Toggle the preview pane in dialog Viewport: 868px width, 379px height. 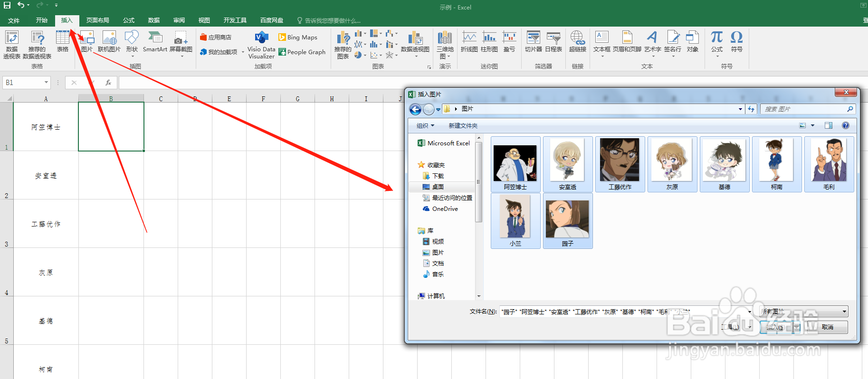tap(829, 125)
